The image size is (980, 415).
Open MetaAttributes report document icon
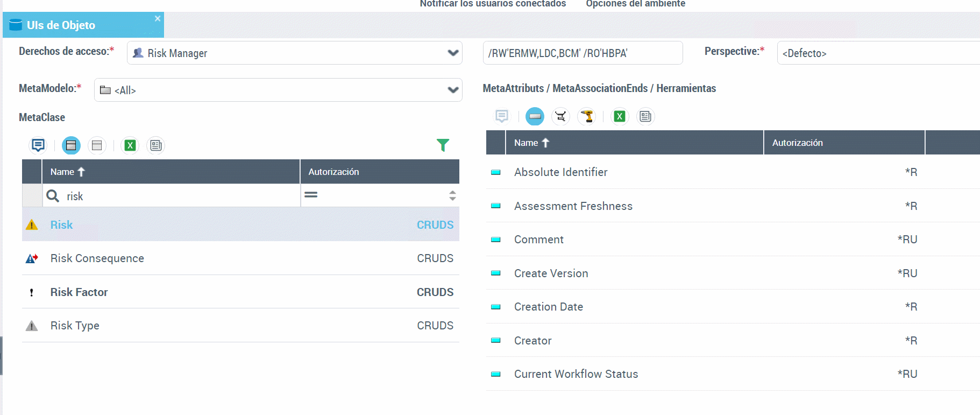(645, 116)
